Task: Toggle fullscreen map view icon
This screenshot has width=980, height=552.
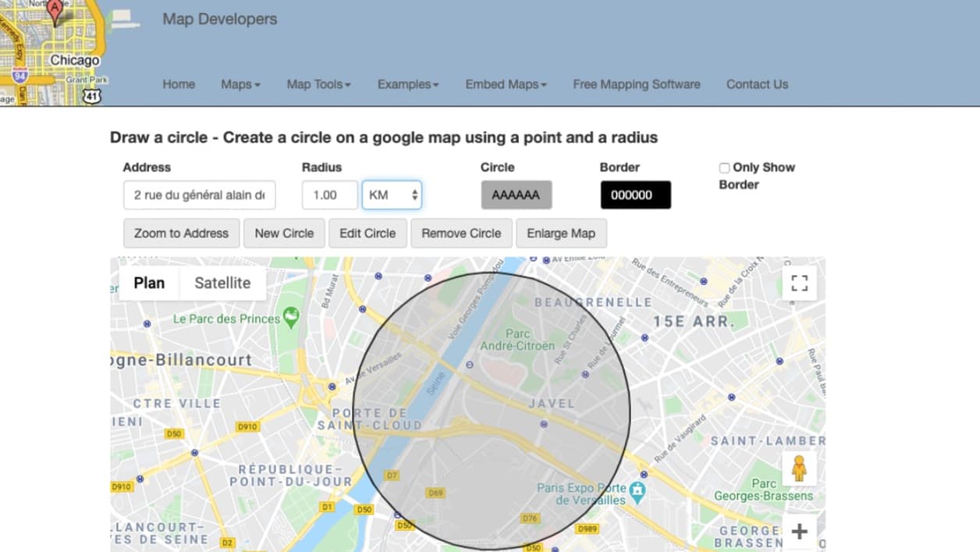Action: (799, 283)
